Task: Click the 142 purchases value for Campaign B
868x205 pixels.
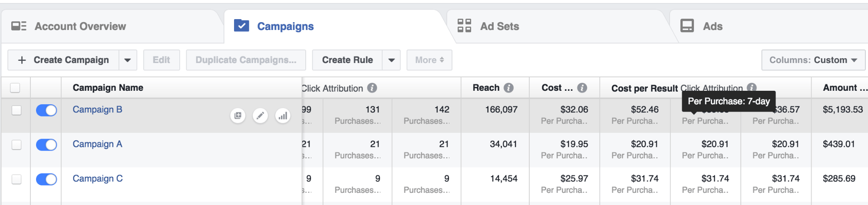Action: (442, 109)
